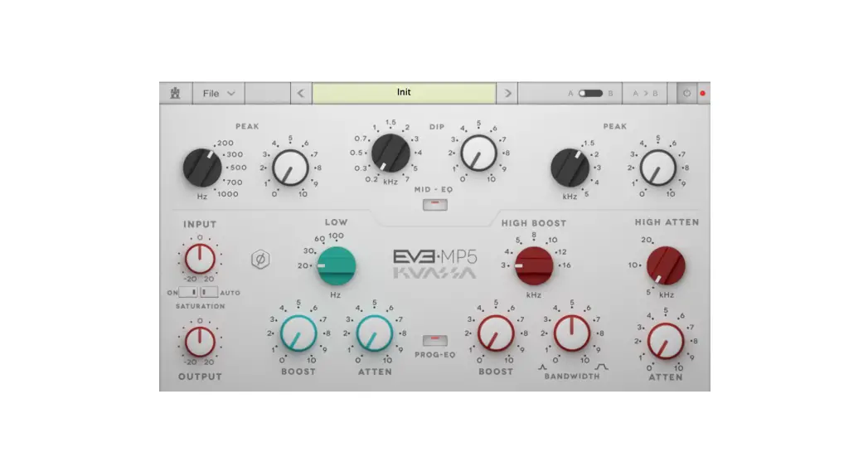This screenshot has width=868, height=472.
Task: Click the high PEAK frequency kHz knob
Action: 570,168
